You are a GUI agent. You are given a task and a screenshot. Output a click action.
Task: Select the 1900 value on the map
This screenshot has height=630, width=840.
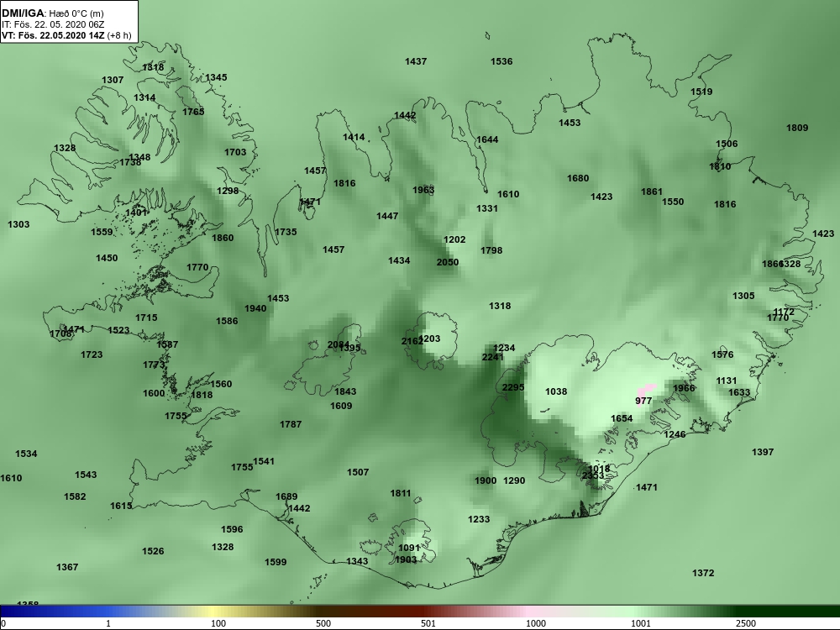pyautogui.click(x=486, y=481)
